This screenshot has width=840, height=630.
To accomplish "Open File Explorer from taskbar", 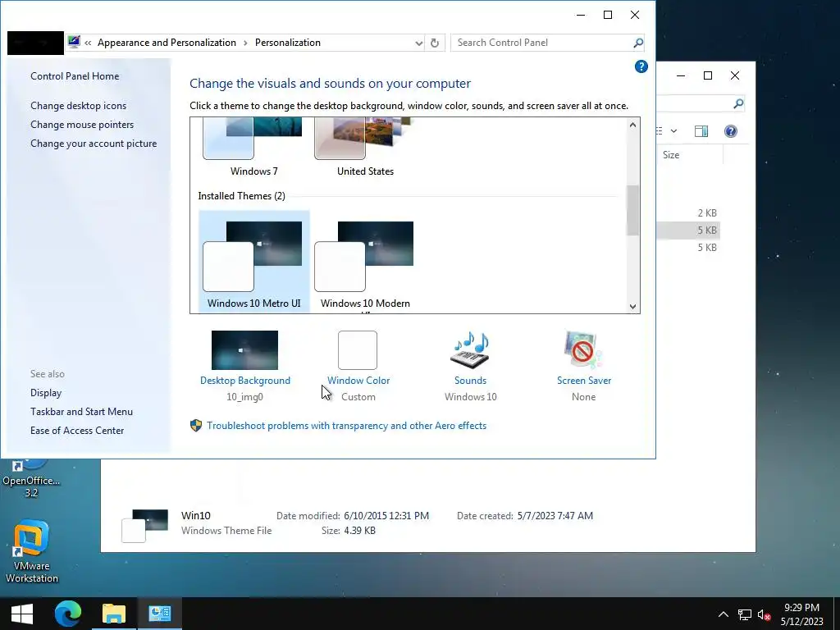I will coord(113,614).
